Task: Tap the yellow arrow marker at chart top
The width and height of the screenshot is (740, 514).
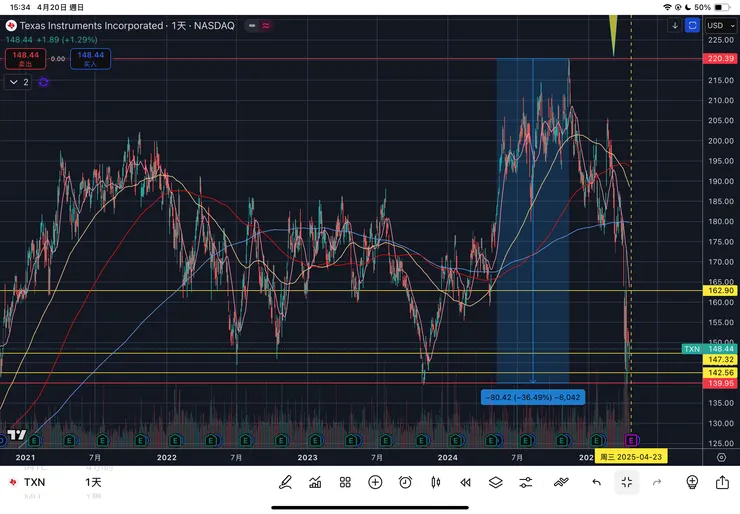Action: 613,36
